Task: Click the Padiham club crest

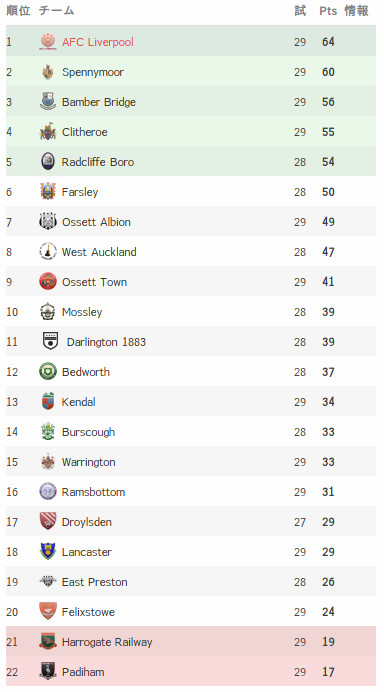Action: tap(48, 672)
